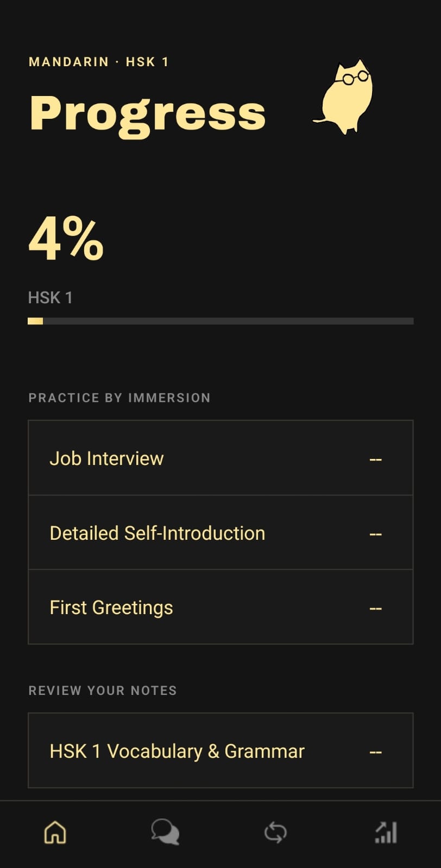Tap the PRACTICE BY IMMERSION section heading
The width and height of the screenshot is (441, 868).
pyautogui.click(x=119, y=398)
